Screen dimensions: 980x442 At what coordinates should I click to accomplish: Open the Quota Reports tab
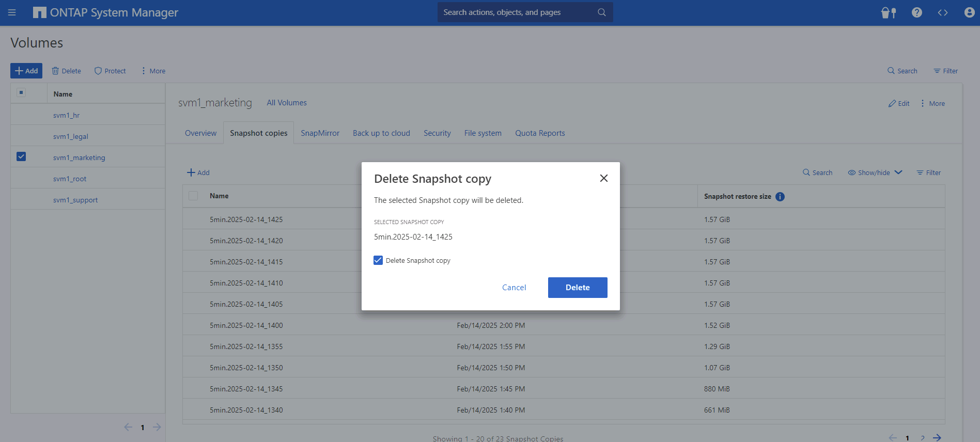click(x=540, y=133)
